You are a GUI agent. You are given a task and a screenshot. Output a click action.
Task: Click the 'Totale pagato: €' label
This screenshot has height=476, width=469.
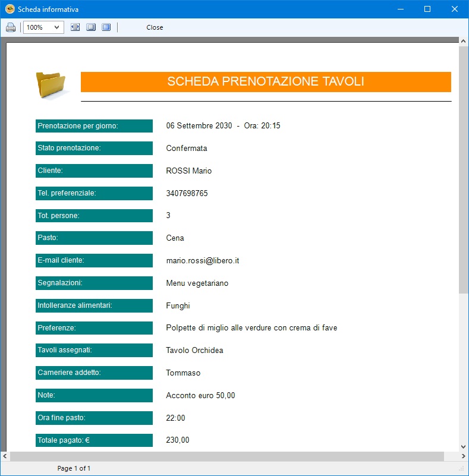coord(94,440)
